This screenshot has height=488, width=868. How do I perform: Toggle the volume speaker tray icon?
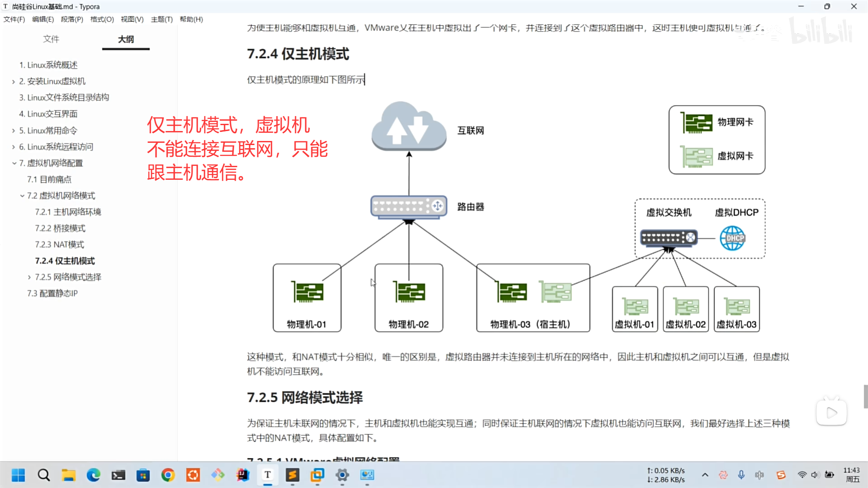point(815,475)
